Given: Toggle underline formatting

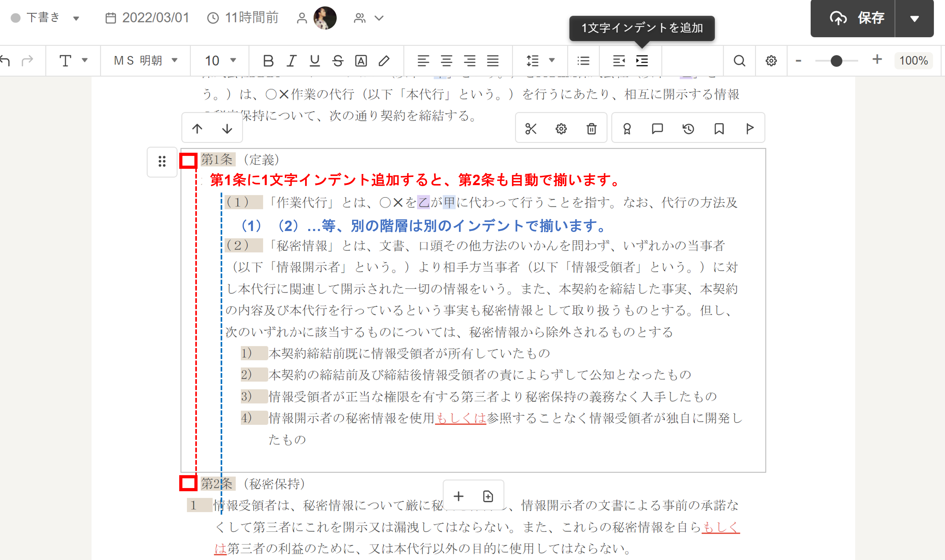Looking at the screenshot, I should pos(314,61).
